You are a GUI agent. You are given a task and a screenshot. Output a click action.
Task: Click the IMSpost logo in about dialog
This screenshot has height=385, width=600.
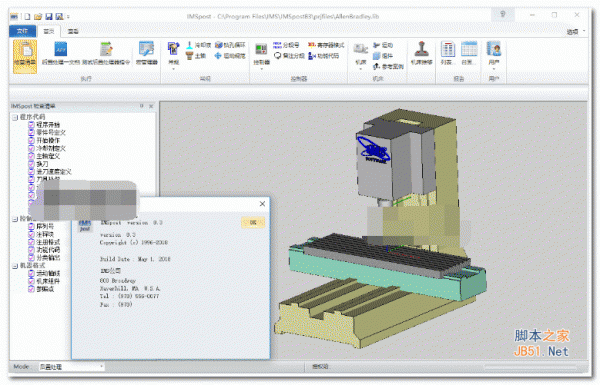[x=85, y=225]
